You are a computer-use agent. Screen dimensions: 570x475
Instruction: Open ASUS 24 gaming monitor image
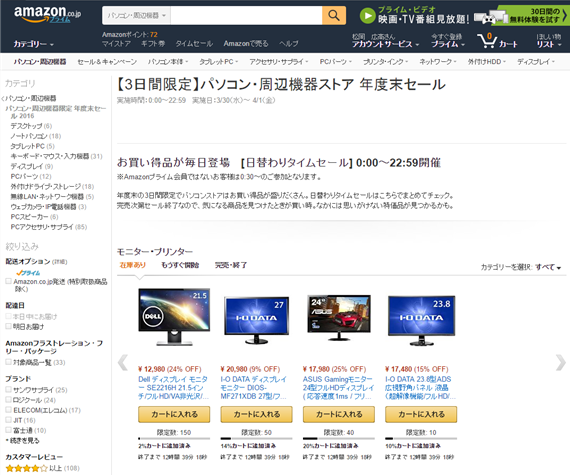[339, 317]
